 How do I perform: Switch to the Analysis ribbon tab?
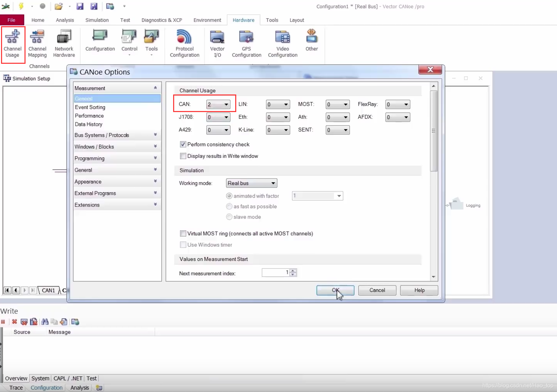point(65,20)
